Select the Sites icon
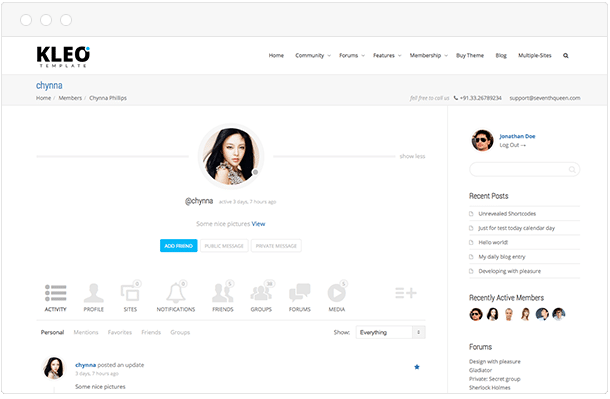This screenshot has height=399, width=610. tap(130, 292)
